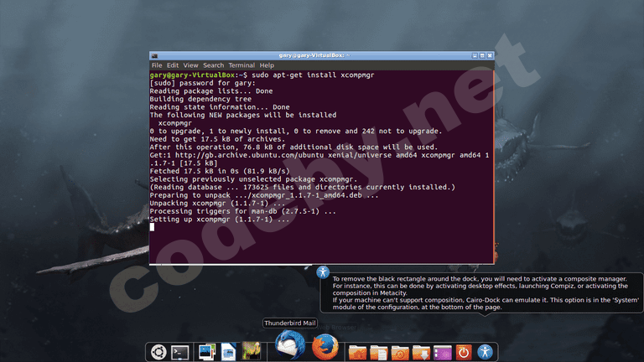This screenshot has height=362, width=644.
Task: Click the 'Fetched 17.5 kB in 0s' line
Action: click(x=220, y=171)
